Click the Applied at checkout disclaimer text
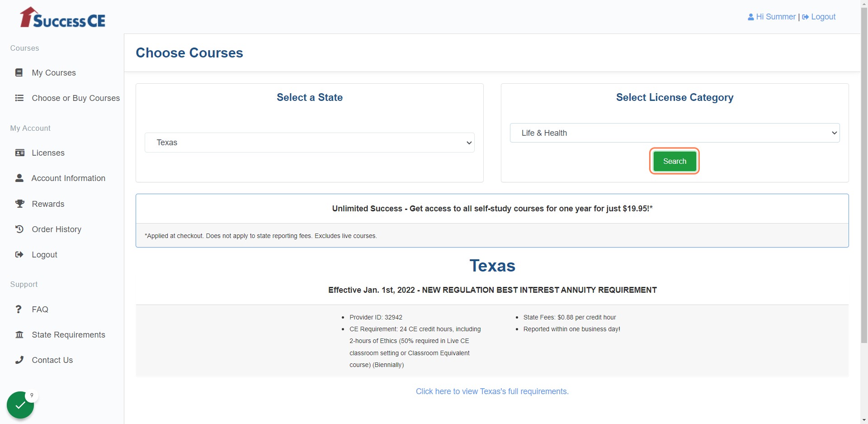 (x=260, y=236)
